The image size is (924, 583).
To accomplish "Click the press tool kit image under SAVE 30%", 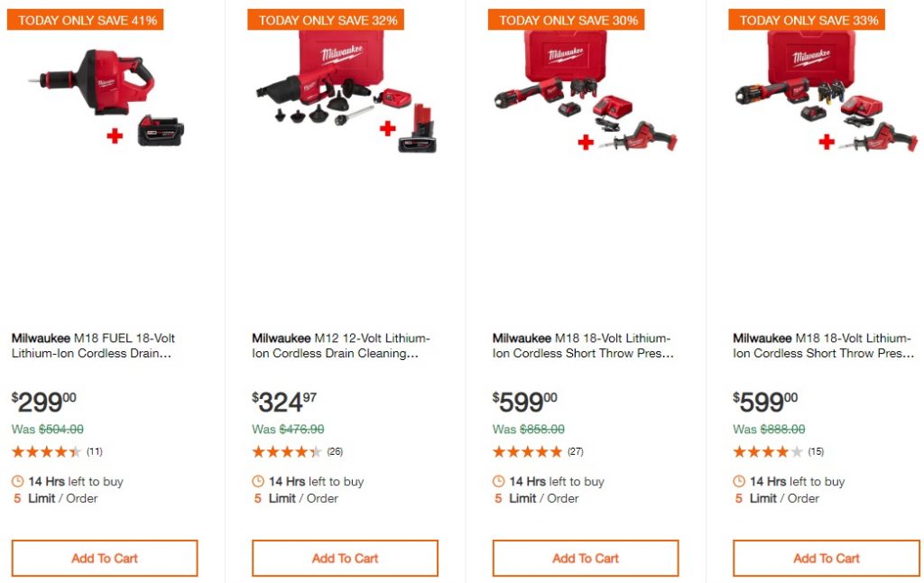I will 586,93.
